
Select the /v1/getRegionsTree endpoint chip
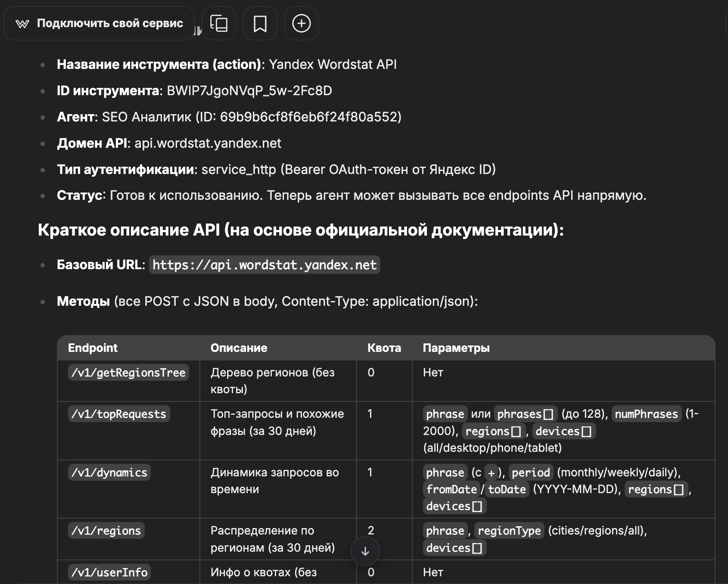[x=128, y=373]
